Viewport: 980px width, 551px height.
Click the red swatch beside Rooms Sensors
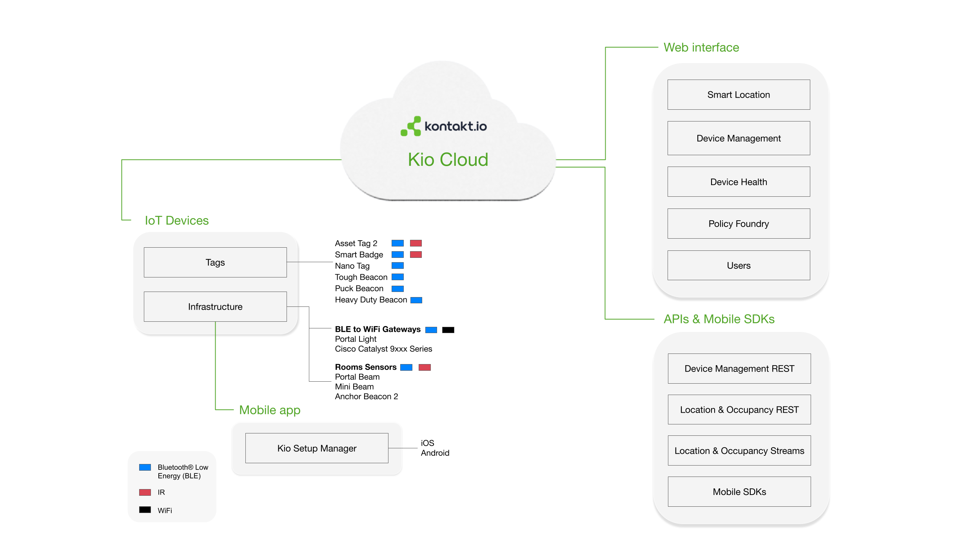[x=425, y=368]
